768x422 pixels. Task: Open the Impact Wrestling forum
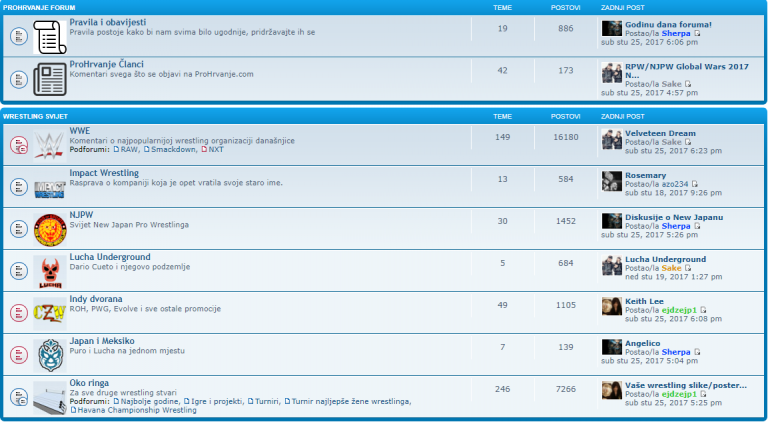pyautogui.click(x=104, y=173)
